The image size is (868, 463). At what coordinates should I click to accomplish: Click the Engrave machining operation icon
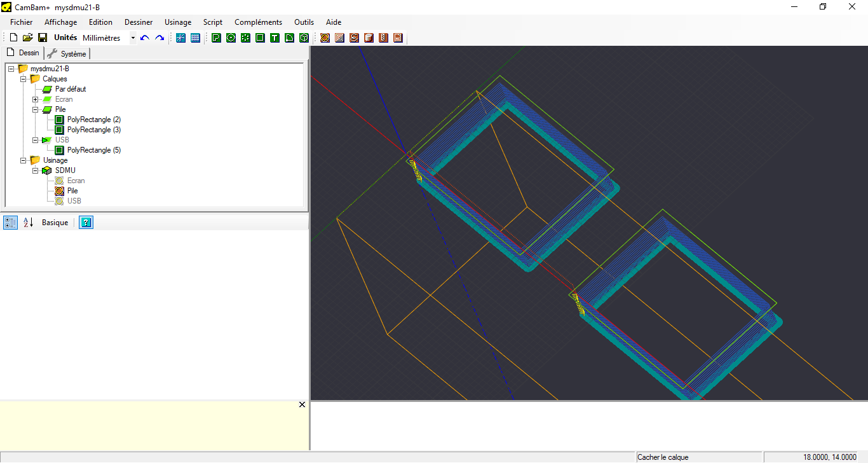coord(354,38)
